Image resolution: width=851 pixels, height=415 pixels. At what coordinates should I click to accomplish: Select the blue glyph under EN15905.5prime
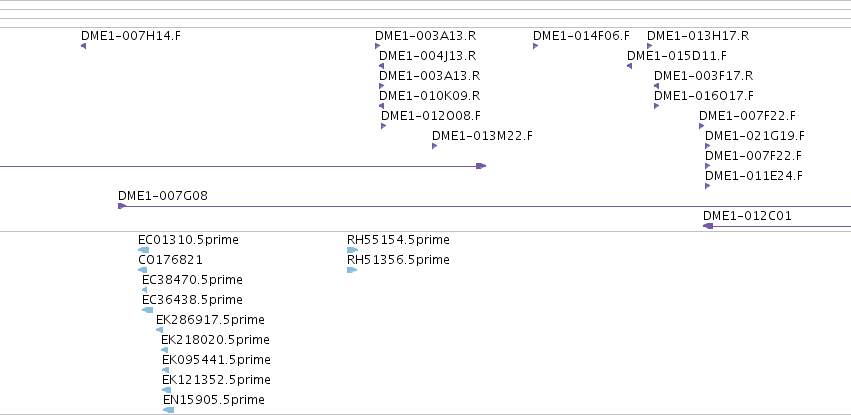(x=169, y=411)
